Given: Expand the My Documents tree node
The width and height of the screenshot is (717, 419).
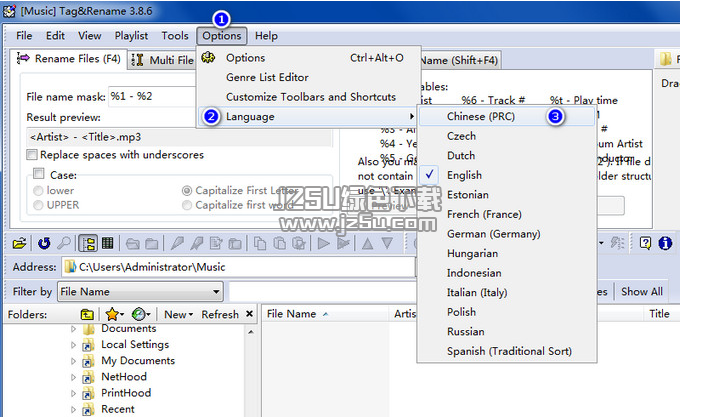Looking at the screenshot, I should (x=73, y=361).
